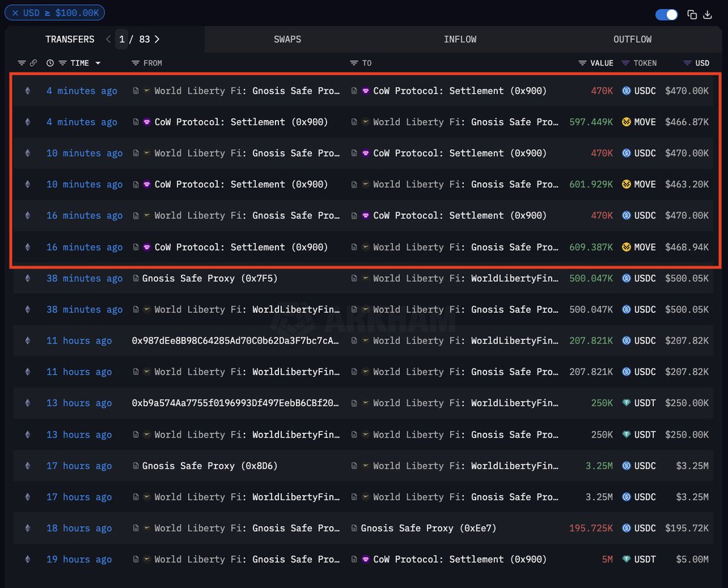The height and width of the screenshot is (588, 728).
Task: Click the MOVE token icon in the 597.449K row
Action: click(627, 122)
